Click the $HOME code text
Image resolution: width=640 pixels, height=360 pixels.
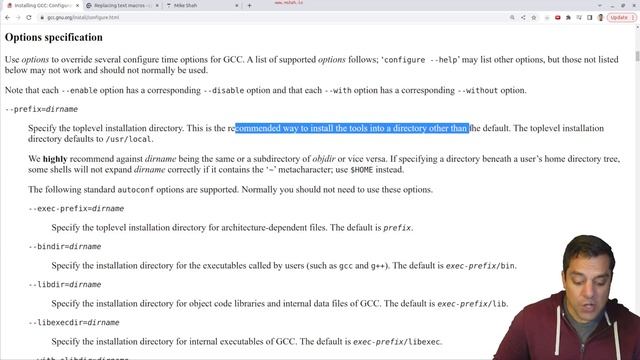[361, 170]
